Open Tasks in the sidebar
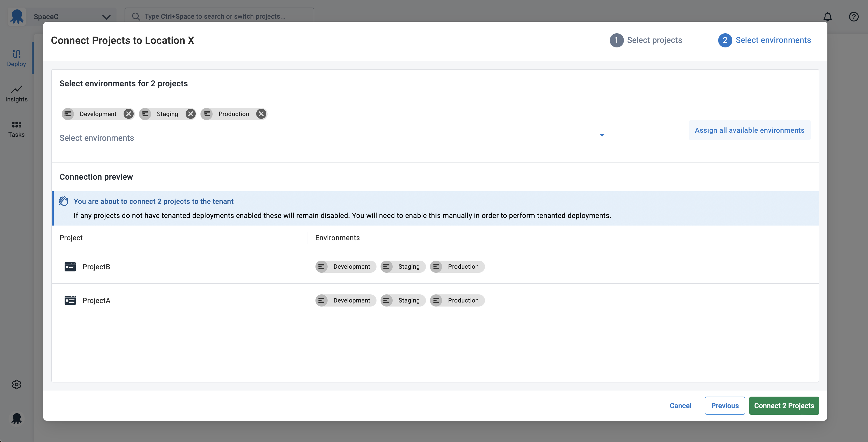The width and height of the screenshot is (868, 442). click(16, 129)
